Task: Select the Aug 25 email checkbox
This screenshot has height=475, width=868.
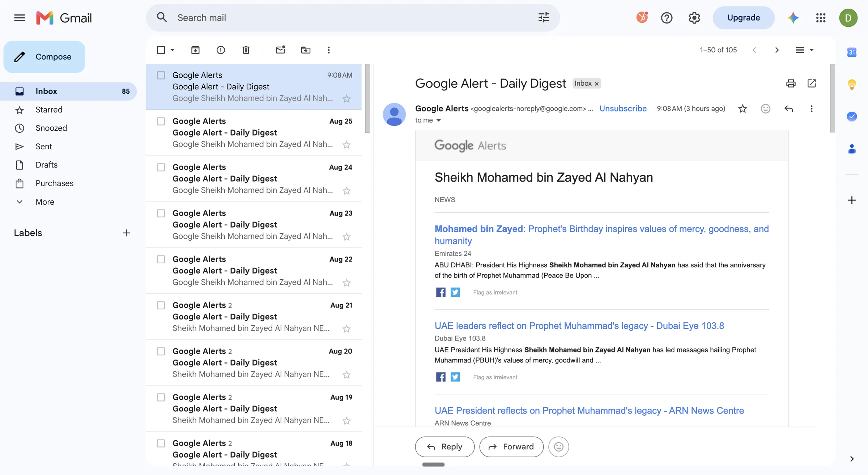Action: 161,121
